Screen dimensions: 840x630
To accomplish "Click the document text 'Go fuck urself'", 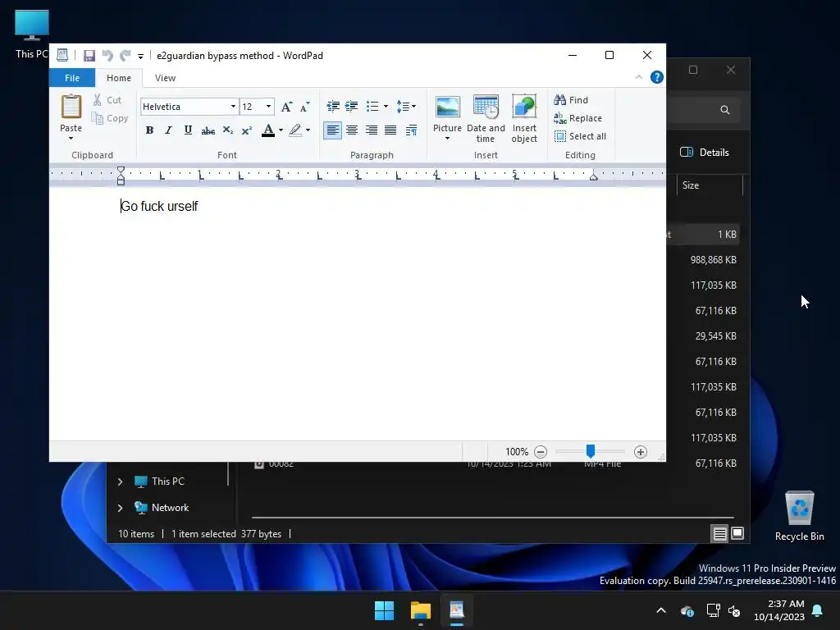I will tap(159, 206).
